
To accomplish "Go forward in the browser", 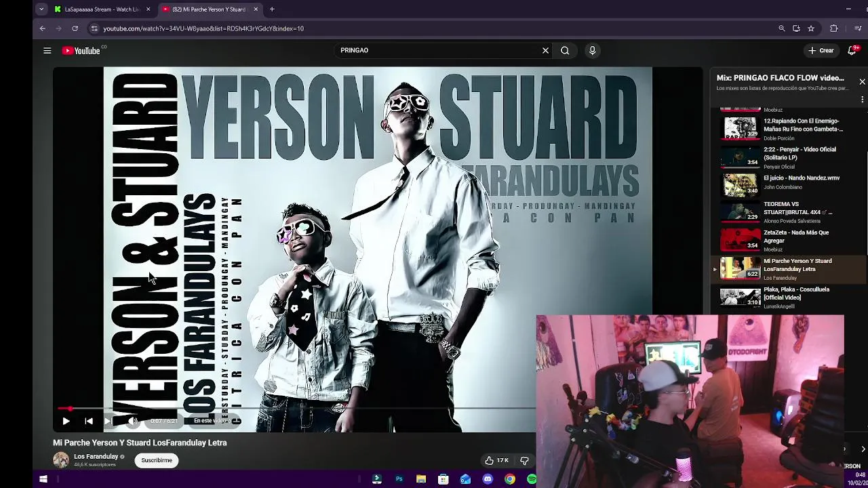I will point(58,28).
